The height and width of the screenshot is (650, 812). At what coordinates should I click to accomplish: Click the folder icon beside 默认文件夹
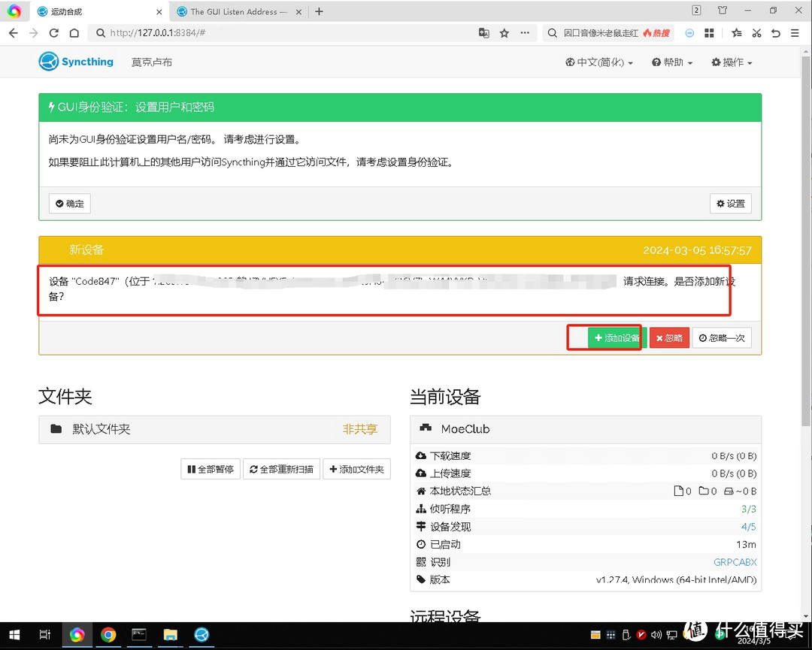[56, 428]
